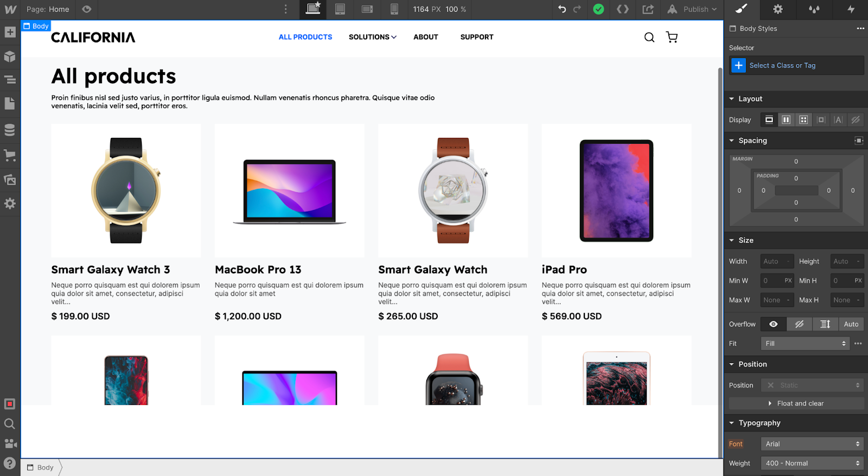Click the SUPPORT nav link
The image size is (868, 476).
pos(477,37)
